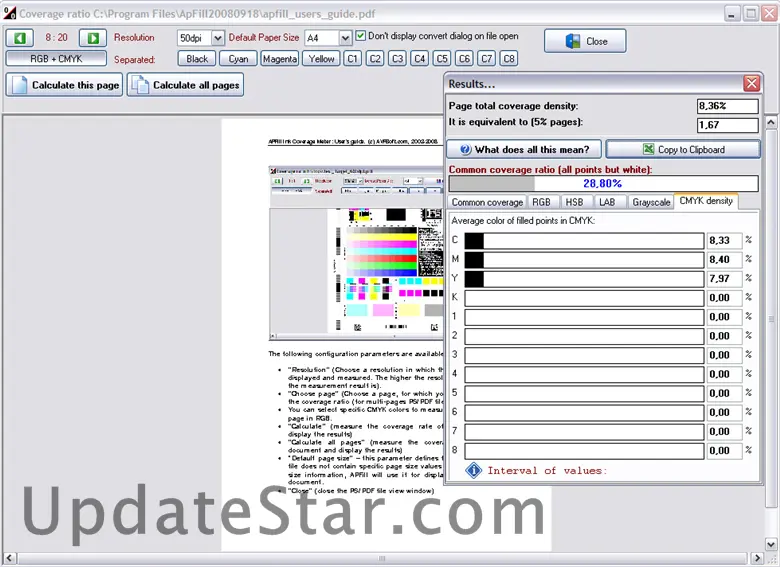780x567 pixels.
Task: Click the Interval of values info icon
Action: (x=474, y=471)
